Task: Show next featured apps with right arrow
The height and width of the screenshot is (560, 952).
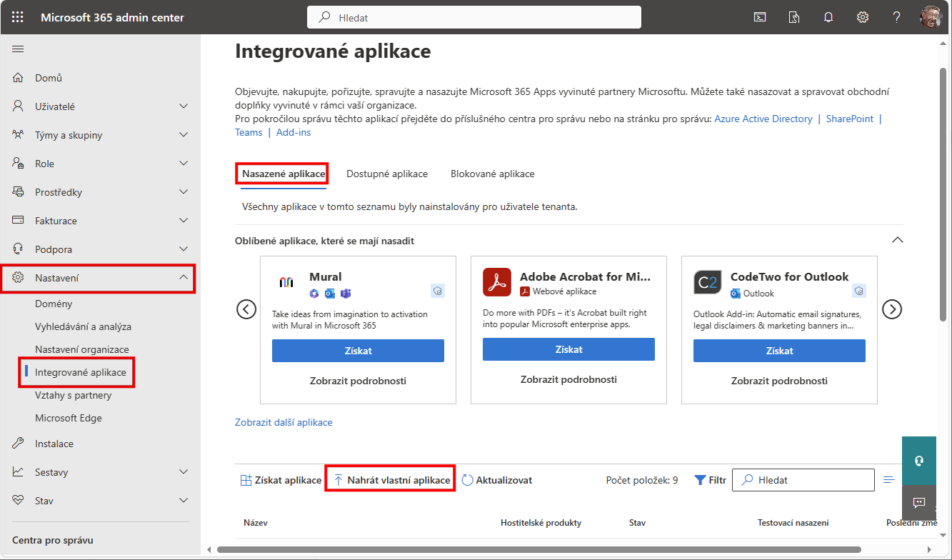Action: 892,309
